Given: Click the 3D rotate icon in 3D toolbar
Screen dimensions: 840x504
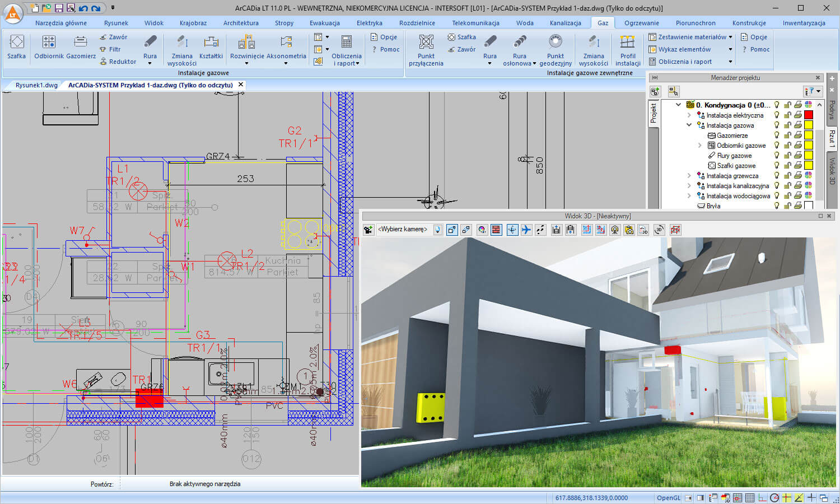Looking at the screenshot, I should point(659,230).
